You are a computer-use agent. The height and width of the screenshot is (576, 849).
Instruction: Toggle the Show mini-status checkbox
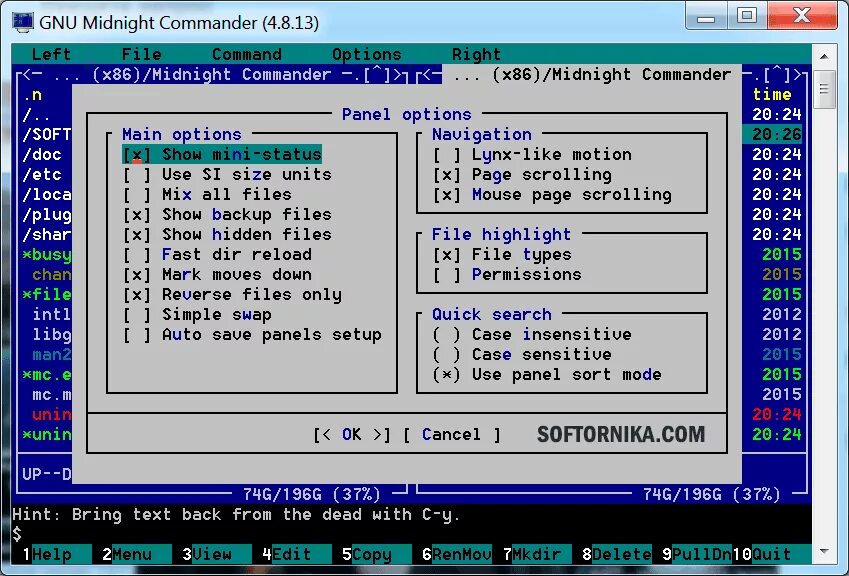[222, 154]
